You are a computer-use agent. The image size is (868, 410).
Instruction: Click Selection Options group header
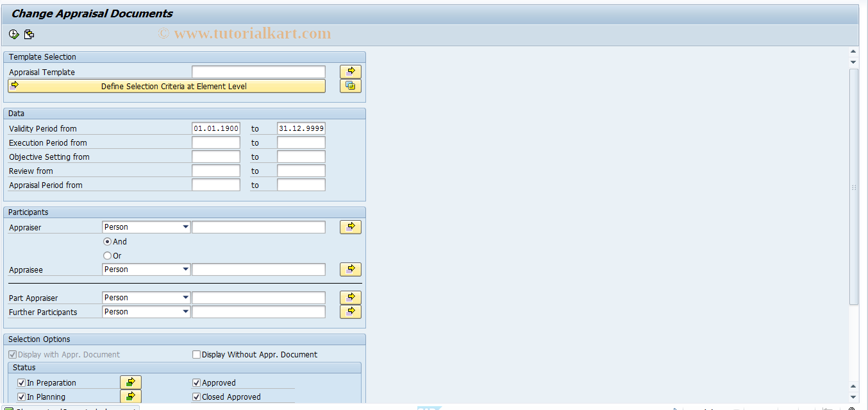click(185, 339)
